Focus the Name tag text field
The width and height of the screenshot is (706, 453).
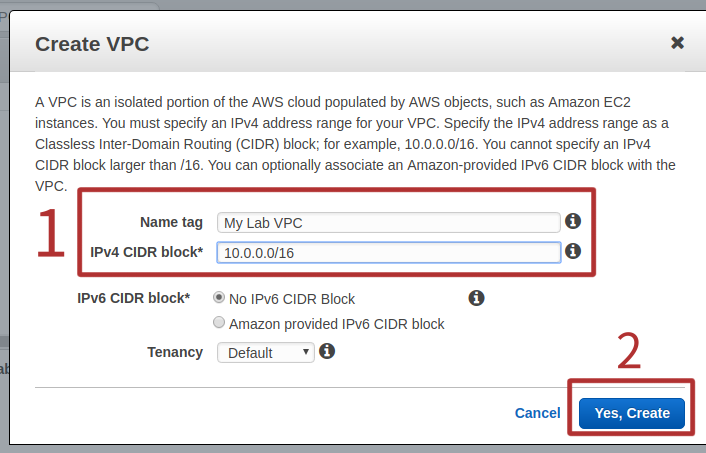(x=388, y=223)
